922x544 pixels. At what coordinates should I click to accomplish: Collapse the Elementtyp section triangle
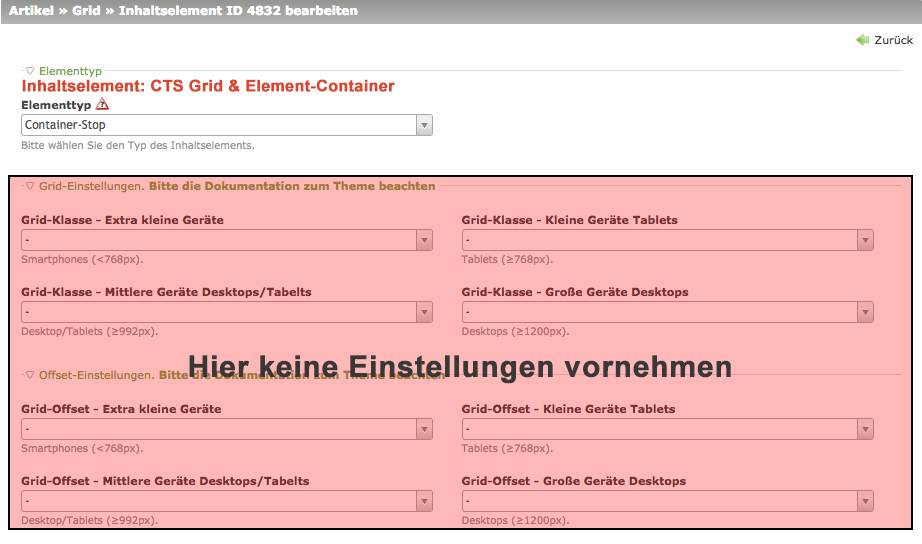click(30, 71)
